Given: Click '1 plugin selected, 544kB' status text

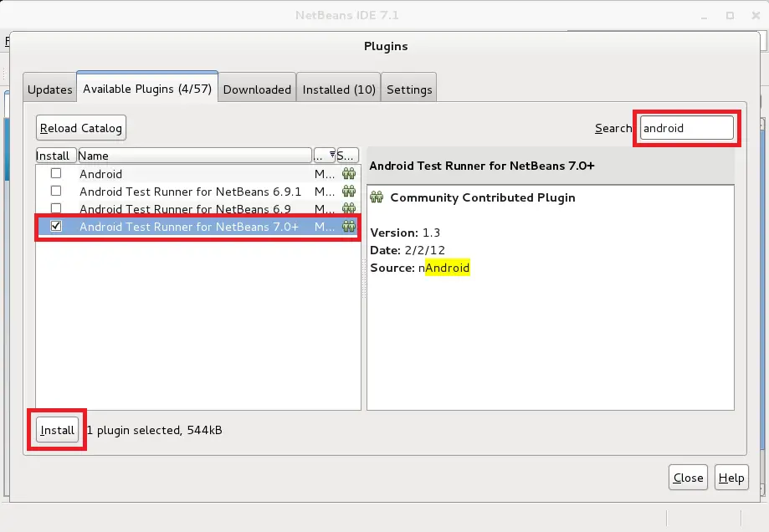Looking at the screenshot, I should point(155,430).
